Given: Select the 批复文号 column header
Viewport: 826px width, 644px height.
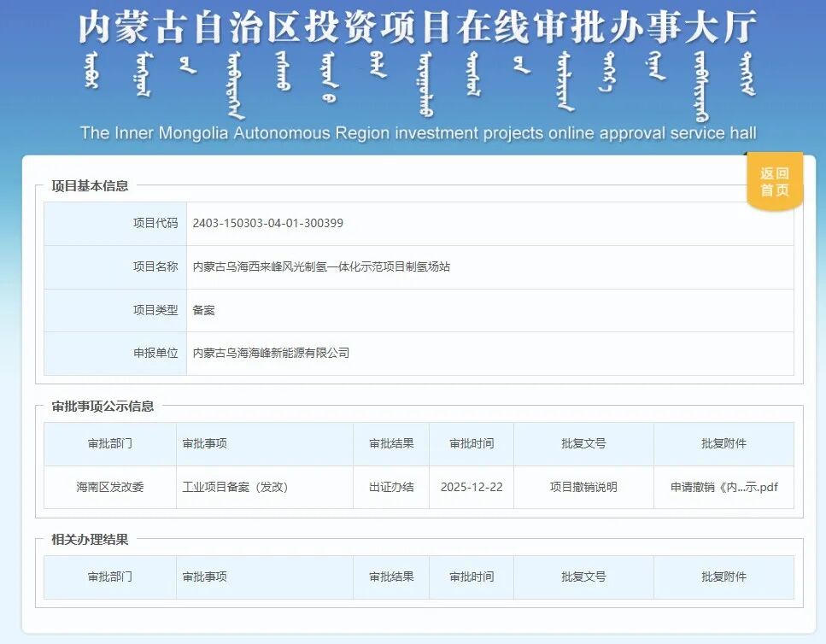Looking at the screenshot, I should (x=583, y=443).
